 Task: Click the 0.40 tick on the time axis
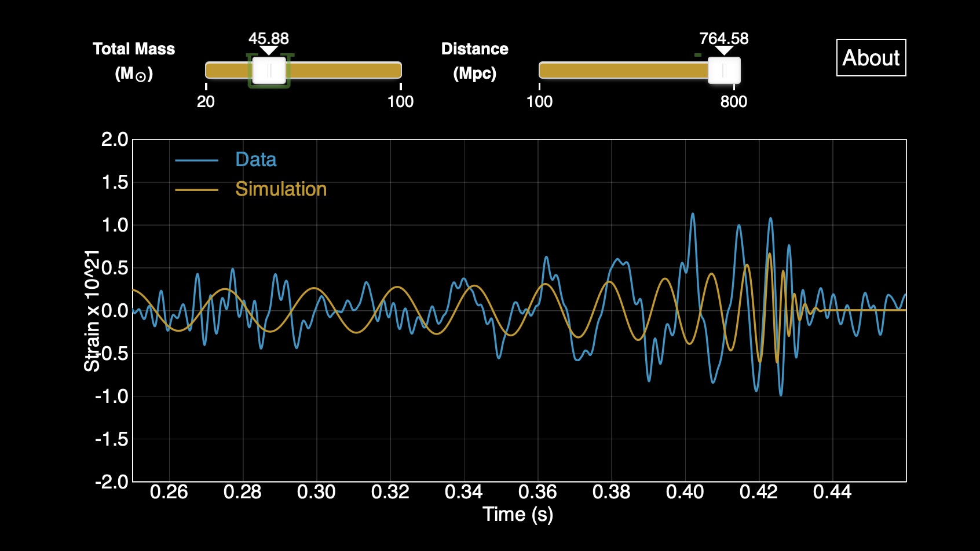coord(685,492)
